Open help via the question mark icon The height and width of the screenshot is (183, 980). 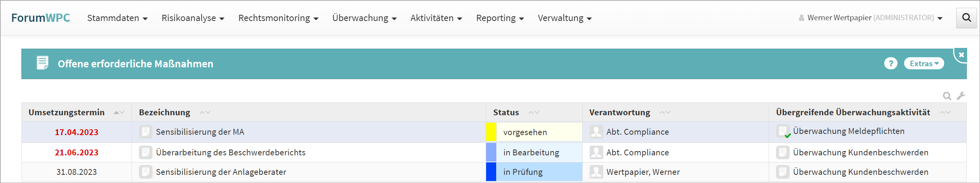890,63
